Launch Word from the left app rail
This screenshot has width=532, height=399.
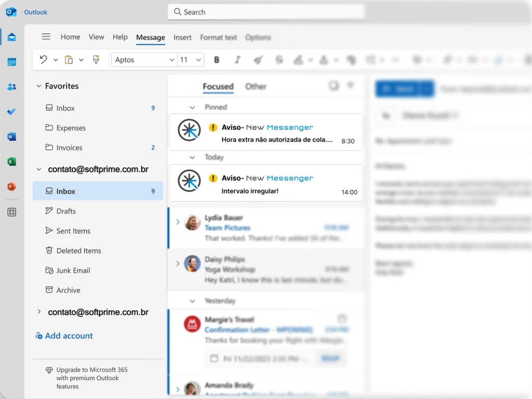(11, 137)
